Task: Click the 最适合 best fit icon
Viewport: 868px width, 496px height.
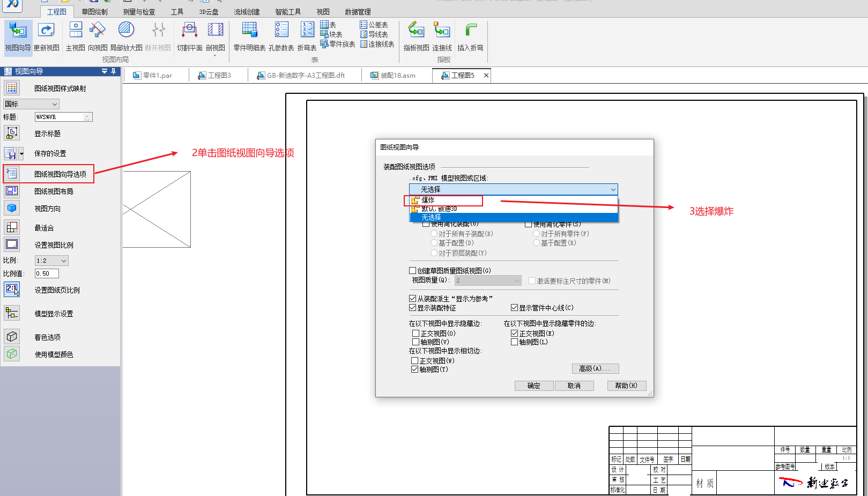Action: pos(12,227)
